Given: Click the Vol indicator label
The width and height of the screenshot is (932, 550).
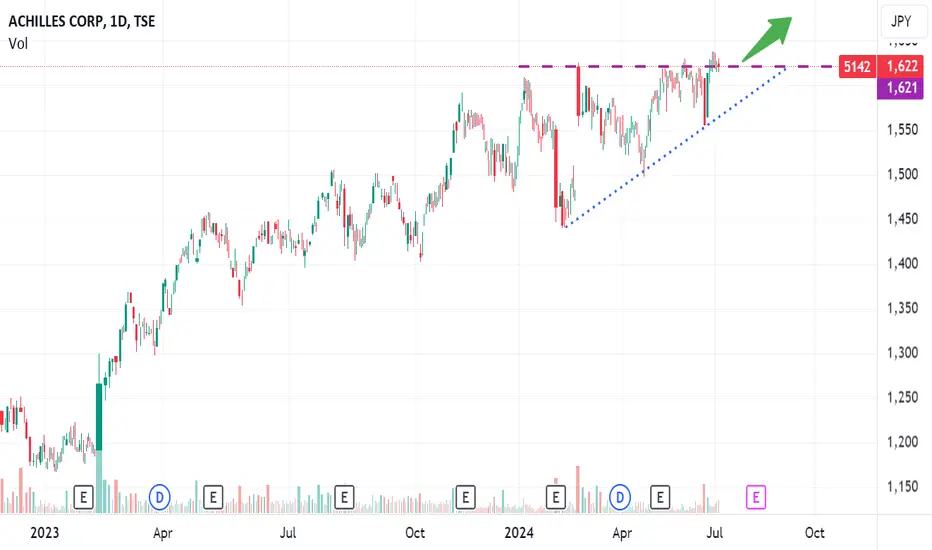Looking at the screenshot, I should 18,43.
